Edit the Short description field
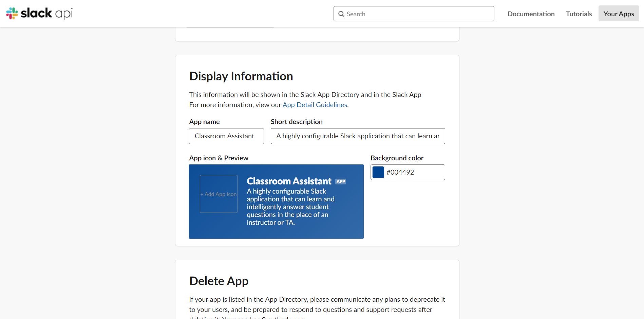Image resolution: width=644 pixels, height=319 pixels. (358, 136)
